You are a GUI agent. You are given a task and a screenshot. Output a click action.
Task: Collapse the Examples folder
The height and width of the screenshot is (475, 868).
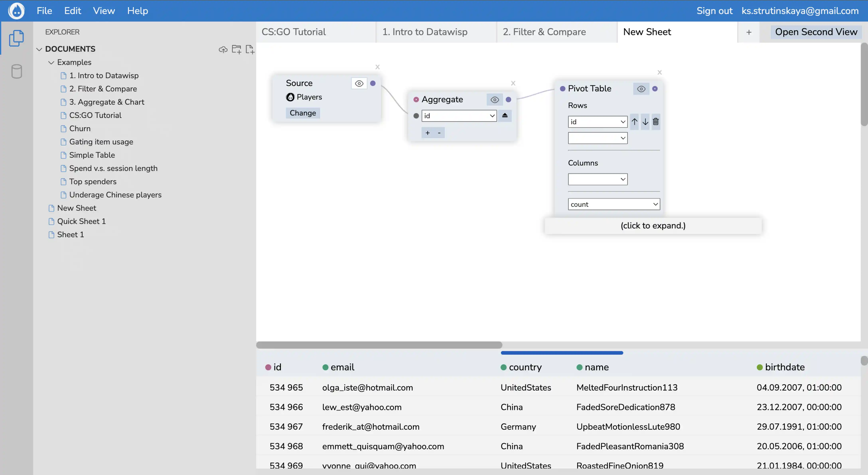click(x=51, y=62)
